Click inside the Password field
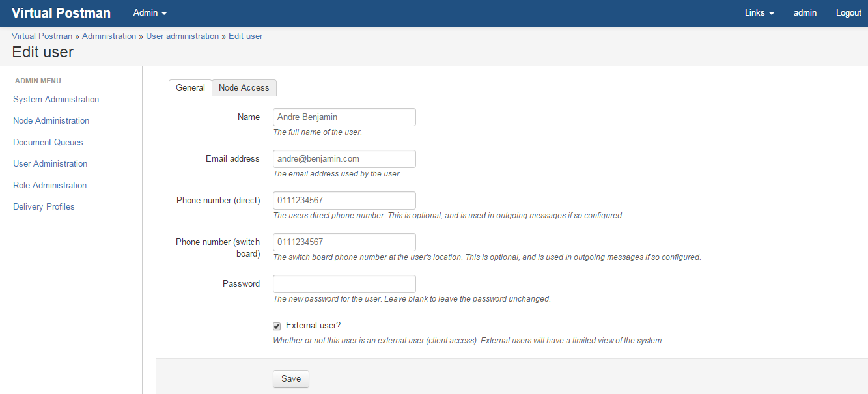Image resolution: width=868 pixels, height=394 pixels. 344,283
